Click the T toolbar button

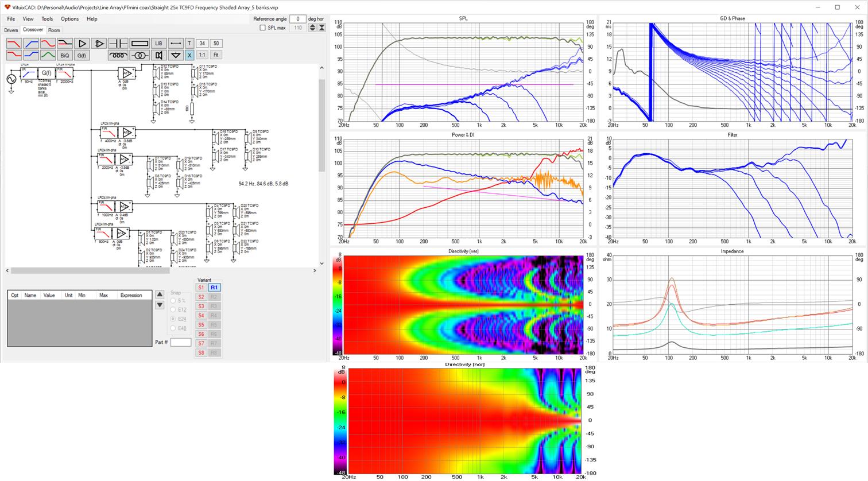(189, 44)
